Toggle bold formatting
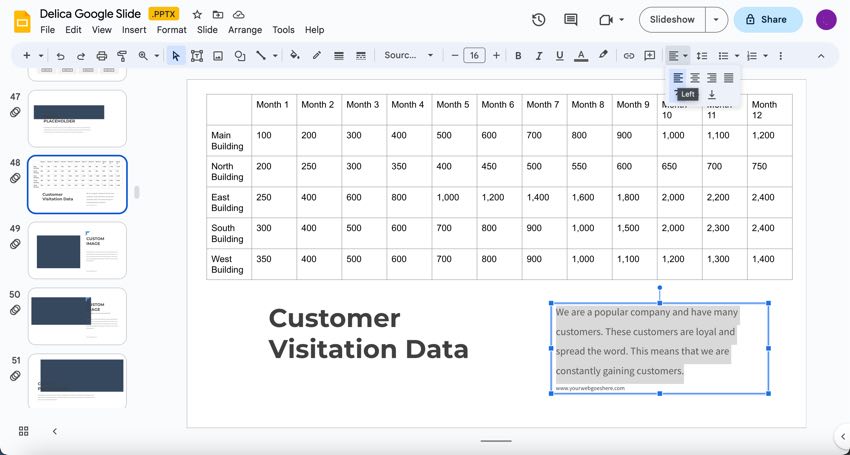The width and height of the screenshot is (850, 455). [518, 56]
